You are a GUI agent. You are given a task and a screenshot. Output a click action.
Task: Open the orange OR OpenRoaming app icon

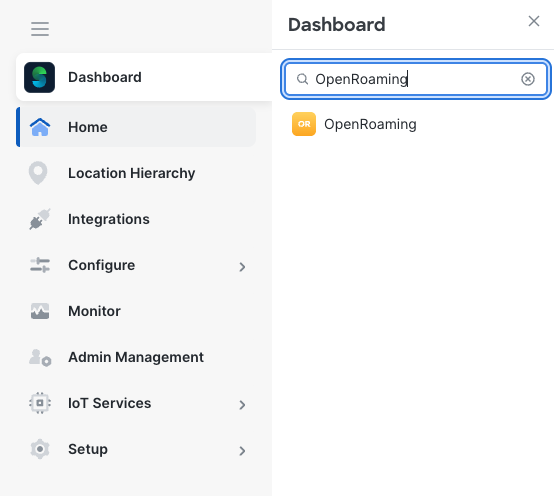(x=304, y=124)
